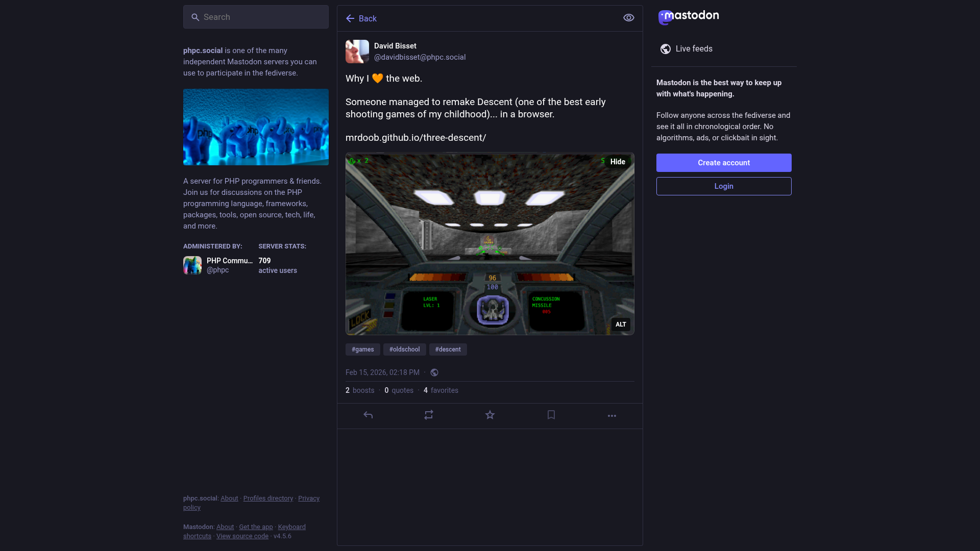Open the mrdoob.github.io/three-descent link

point(415,138)
